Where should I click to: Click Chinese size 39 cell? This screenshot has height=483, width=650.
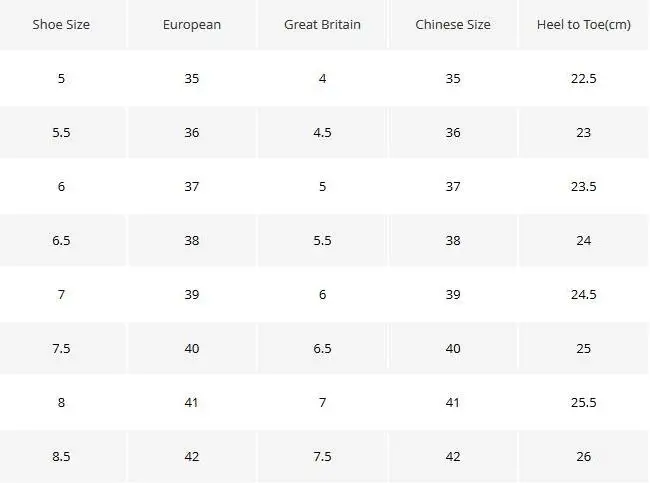(x=453, y=294)
